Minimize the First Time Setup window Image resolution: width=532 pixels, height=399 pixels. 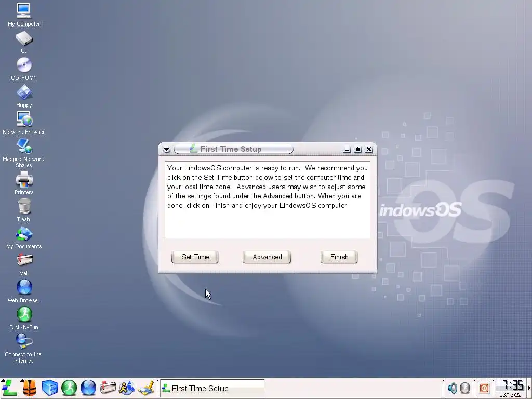pyautogui.click(x=347, y=149)
